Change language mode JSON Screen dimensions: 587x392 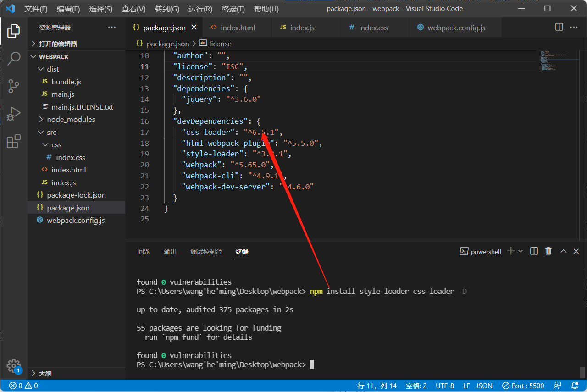click(x=484, y=386)
